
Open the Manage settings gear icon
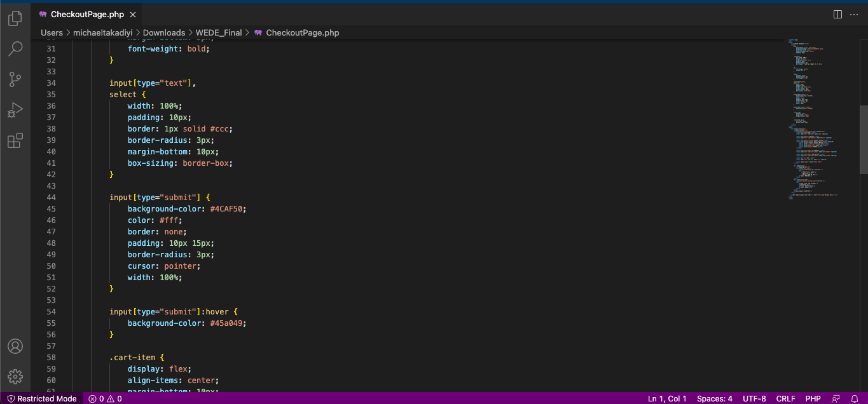[x=15, y=376]
